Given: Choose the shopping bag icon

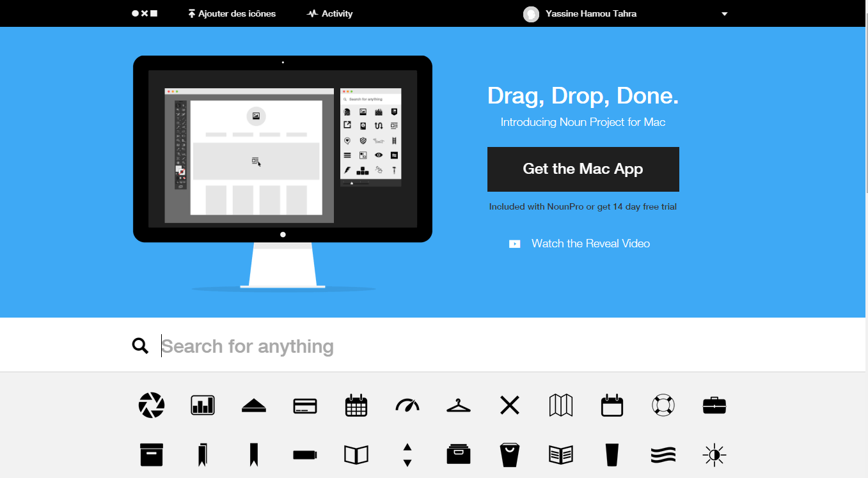Looking at the screenshot, I should tap(510, 455).
